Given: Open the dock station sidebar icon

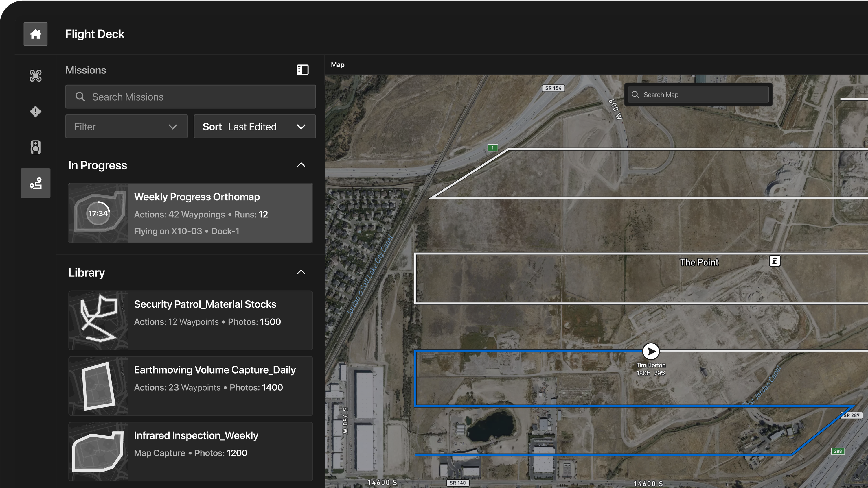Looking at the screenshot, I should (x=35, y=147).
